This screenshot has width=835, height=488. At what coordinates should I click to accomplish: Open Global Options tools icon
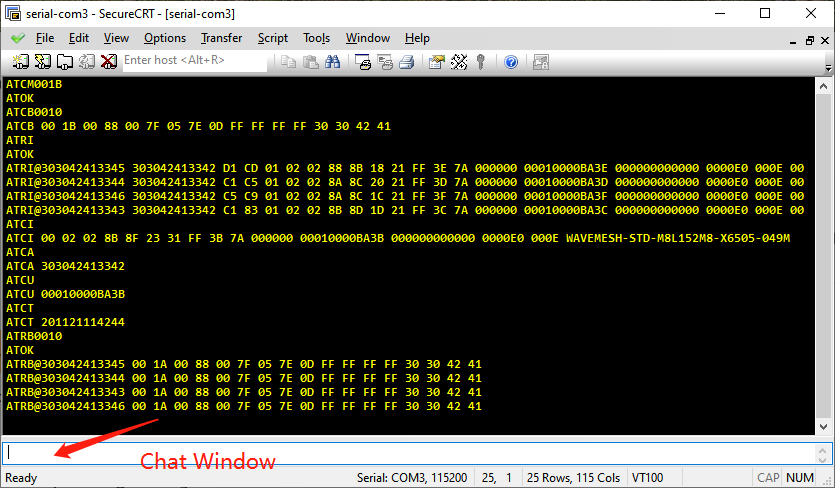(x=459, y=61)
